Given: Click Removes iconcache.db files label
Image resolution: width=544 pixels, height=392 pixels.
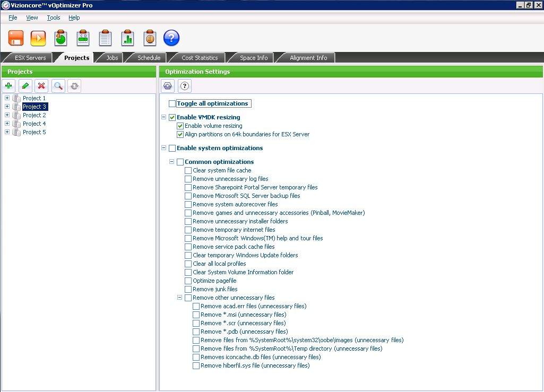Looking at the screenshot, I should click(x=261, y=358).
